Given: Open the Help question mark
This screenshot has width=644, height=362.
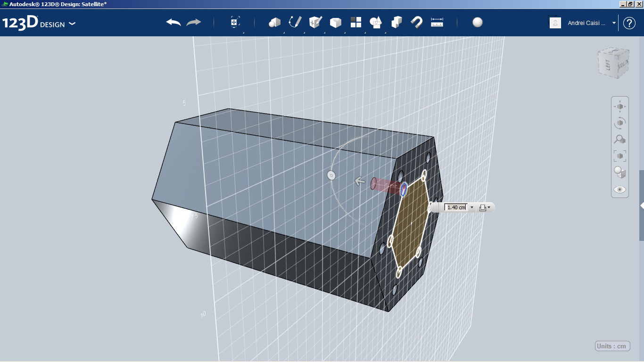Looking at the screenshot, I should 629,23.
